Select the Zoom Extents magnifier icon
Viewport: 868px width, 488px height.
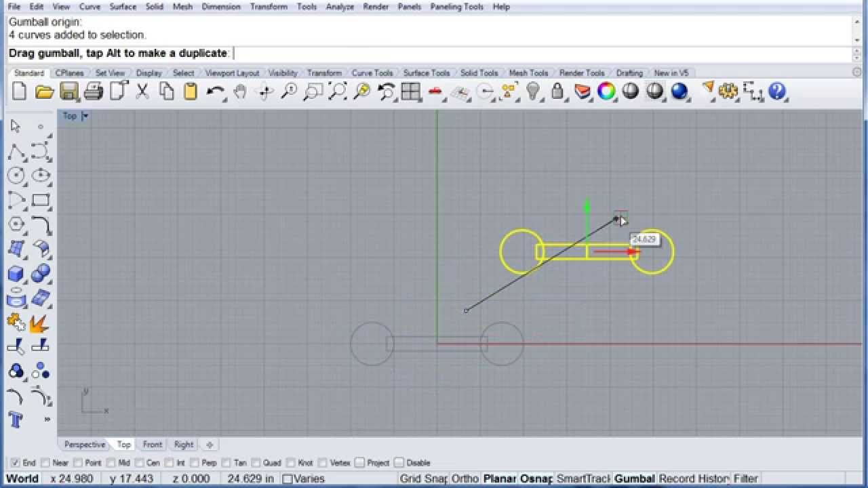tap(337, 91)
